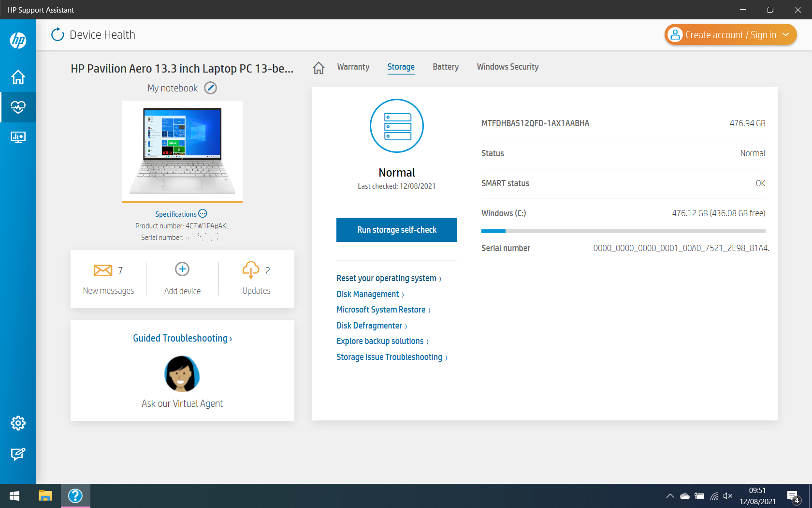Click the Virtual Agent avatar
812x508 pixels.
[x=182, y=374]
